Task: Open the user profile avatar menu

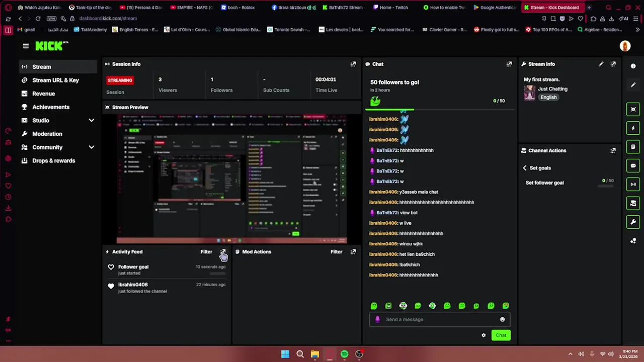Action: [x=625, y=46]
